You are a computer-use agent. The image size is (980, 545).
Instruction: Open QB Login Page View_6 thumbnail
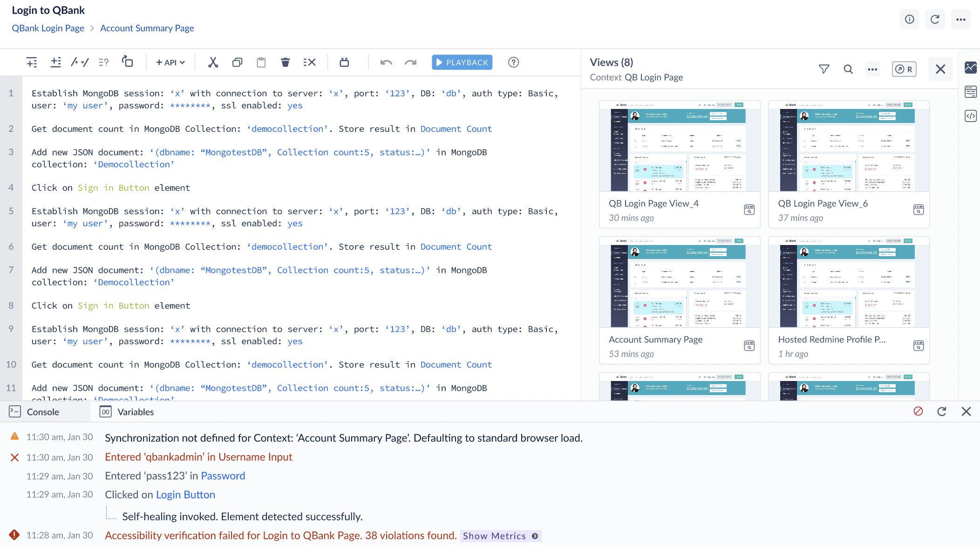[849, 146]
